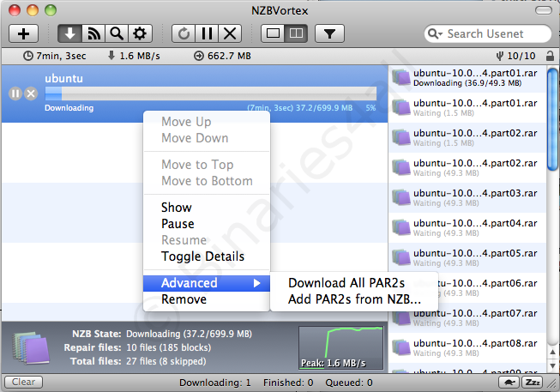Open the Search Usenet magnifier dropdown
This screenshot has width=560, height=392.
click(x=435, y=34)
